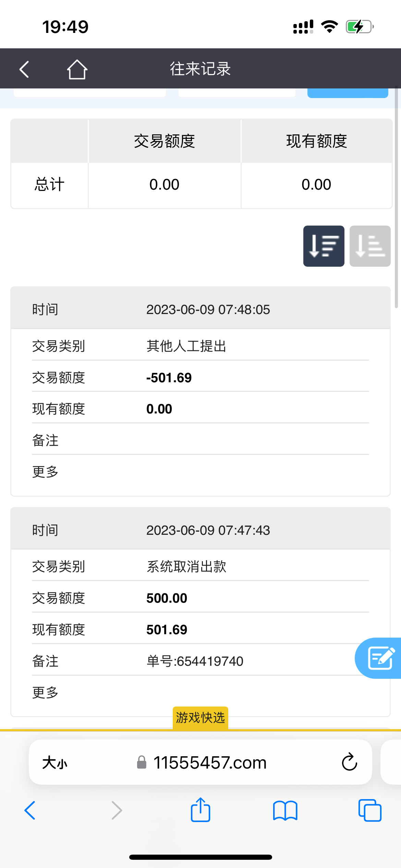
Task: Go to home via house icon
Action: coord(77,69)
